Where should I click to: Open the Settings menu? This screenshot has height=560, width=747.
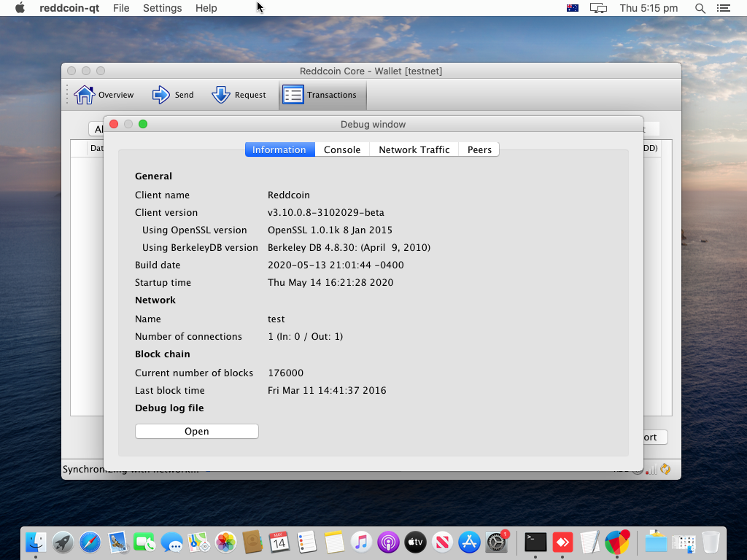(x=163, y=8)
